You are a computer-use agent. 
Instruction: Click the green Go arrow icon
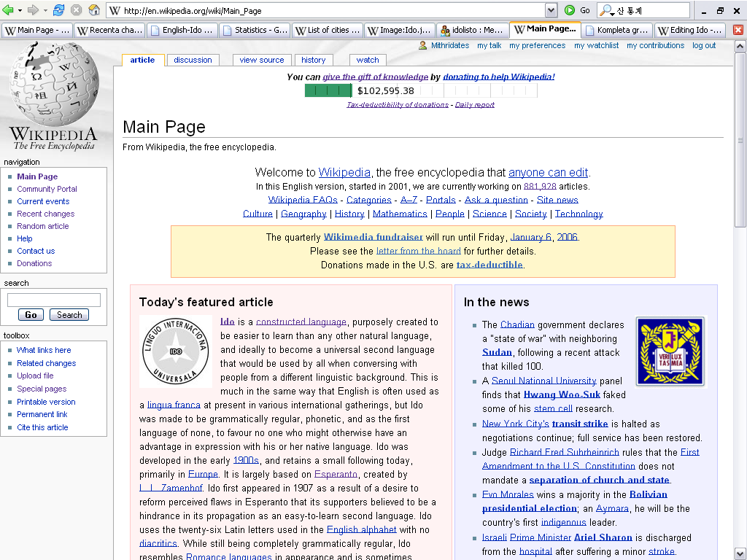569,10
